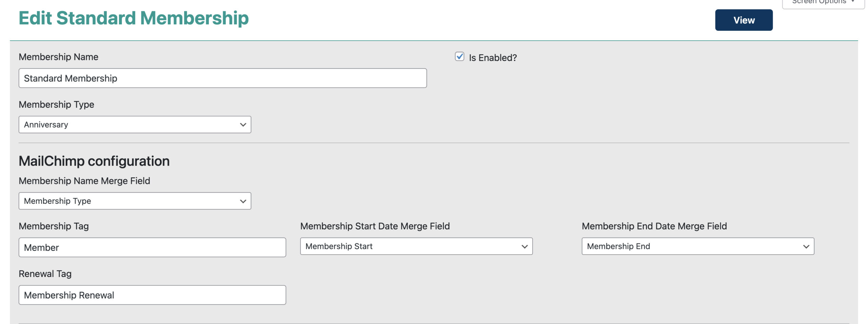Click the chevron arrow beside Anniversary
This screenshot has width=868, height=324.
click(243, 125)
